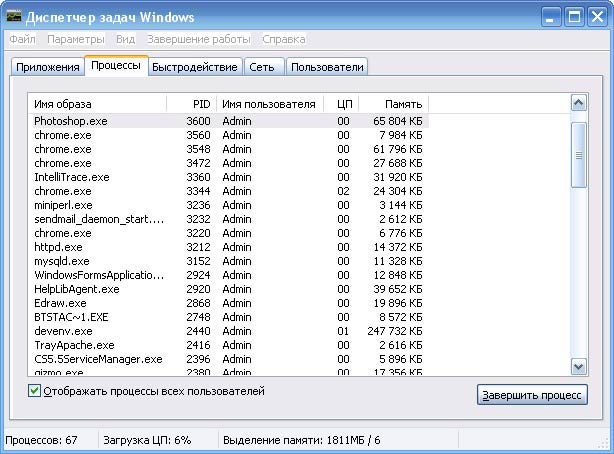Open the Вид menu
The height and width of the screenshot is (454, 614).
click(125, 39)
